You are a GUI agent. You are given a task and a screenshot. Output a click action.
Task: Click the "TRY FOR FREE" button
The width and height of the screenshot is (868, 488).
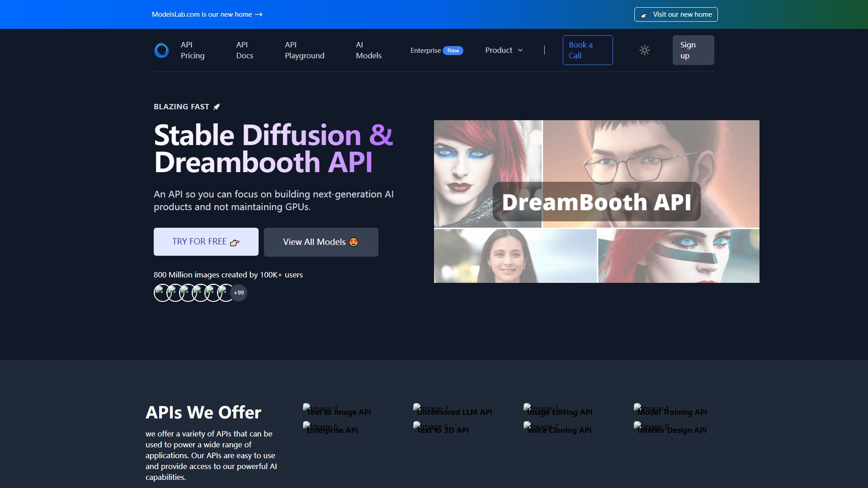coord(206,242)
